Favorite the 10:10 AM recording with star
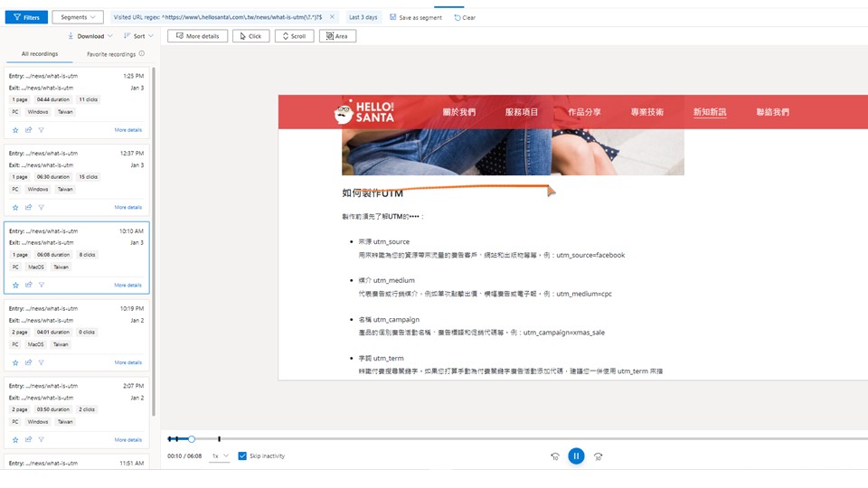The height and width of the screenshot is (488, 868). [x=15, y=285]
